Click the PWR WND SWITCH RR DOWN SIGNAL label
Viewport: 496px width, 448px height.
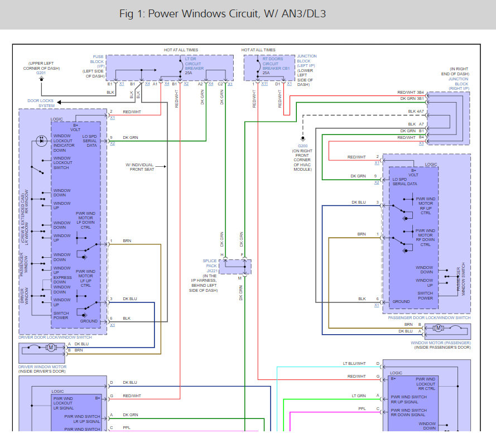[409, 412]
